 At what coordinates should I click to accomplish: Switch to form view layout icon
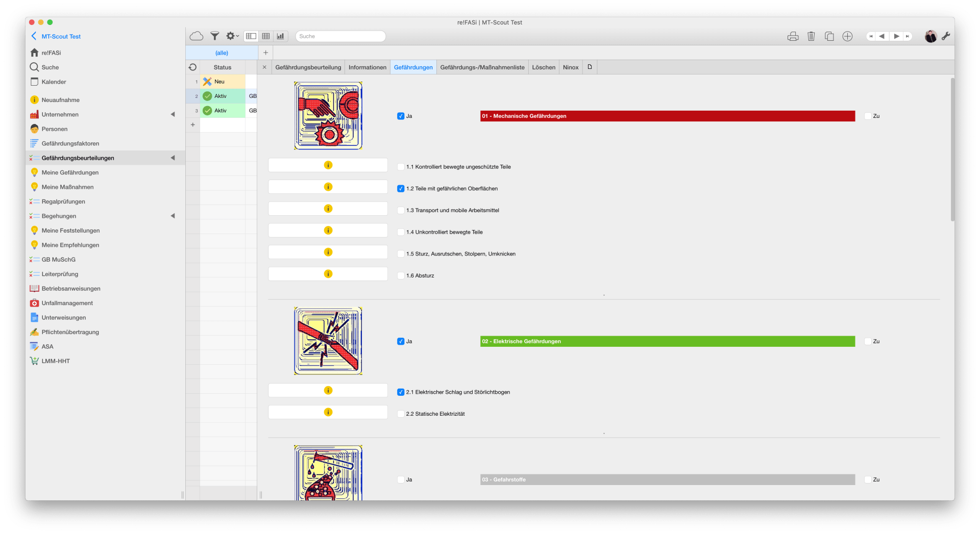click(251, 36)
